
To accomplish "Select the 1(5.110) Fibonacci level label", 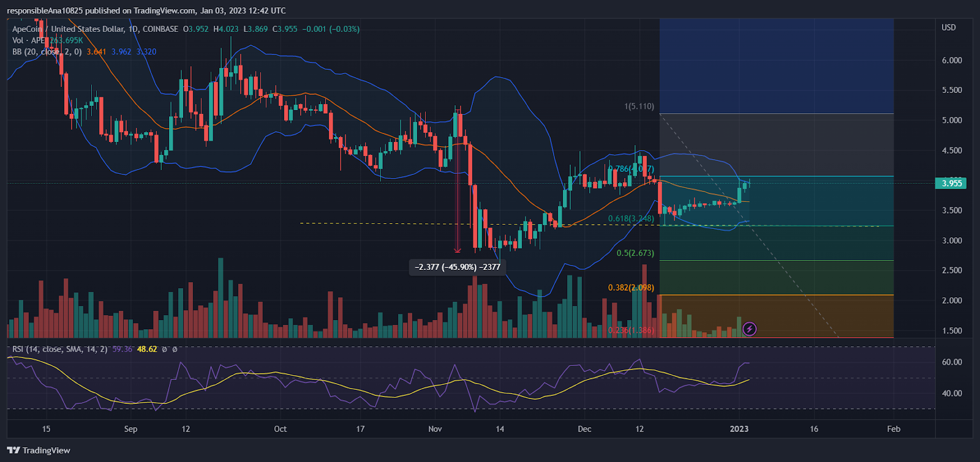I will point(639,106).
